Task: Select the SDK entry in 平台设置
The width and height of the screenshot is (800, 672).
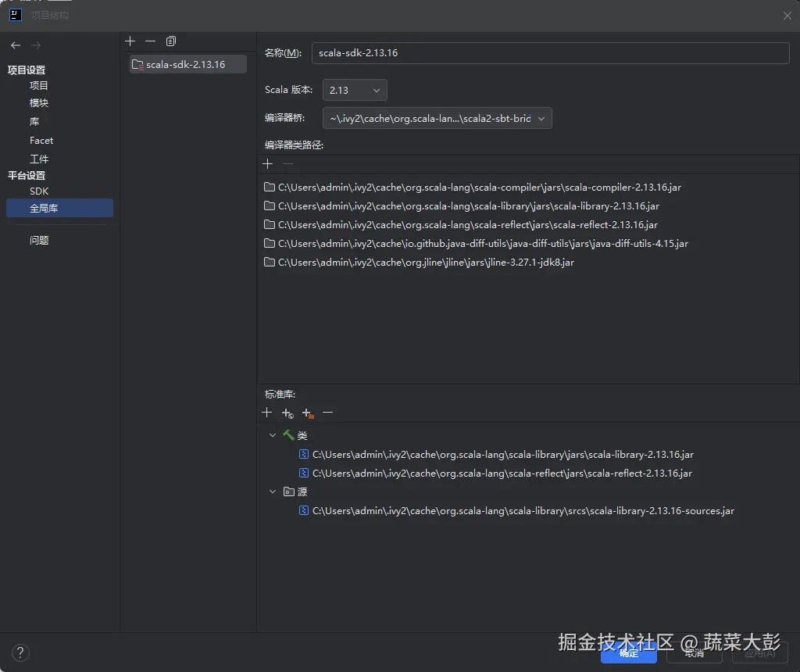Action: pyautogui.click(x=39, y=191)
